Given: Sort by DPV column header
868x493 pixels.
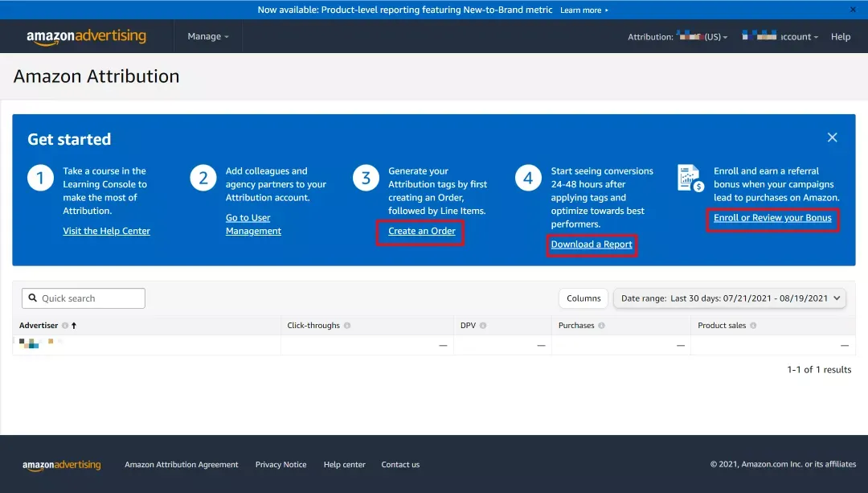Looking at the screenshot, I should point(468,325).
